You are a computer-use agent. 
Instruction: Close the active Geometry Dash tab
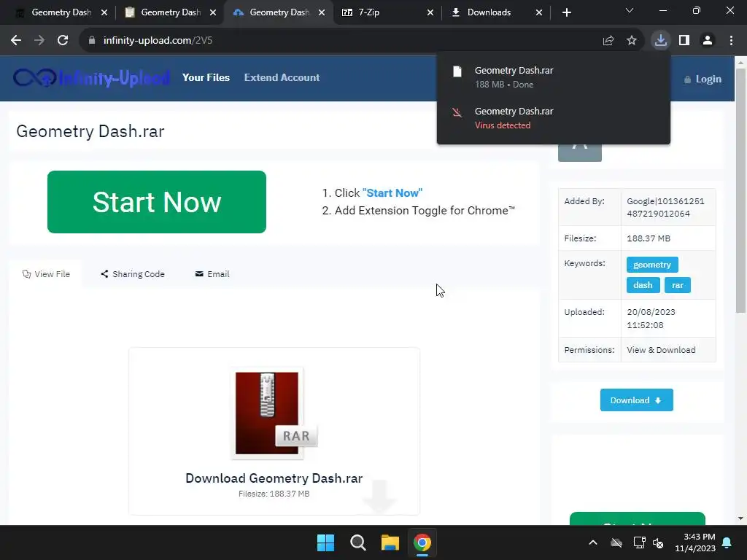click(x=322, y=12)
